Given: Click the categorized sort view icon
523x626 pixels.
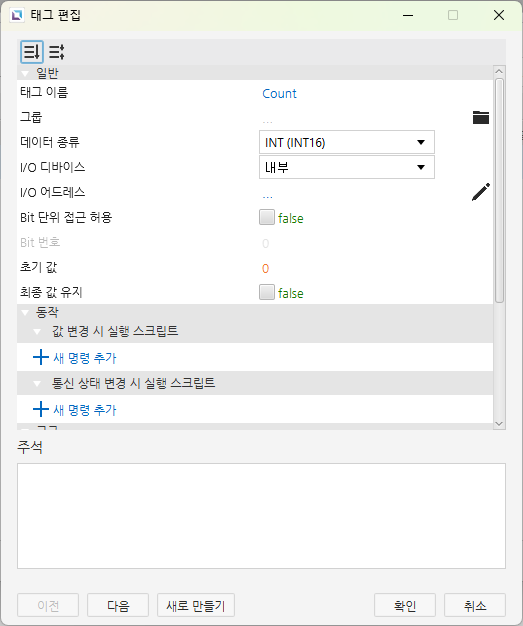Looking at the screenshot, I should (32, 52).
